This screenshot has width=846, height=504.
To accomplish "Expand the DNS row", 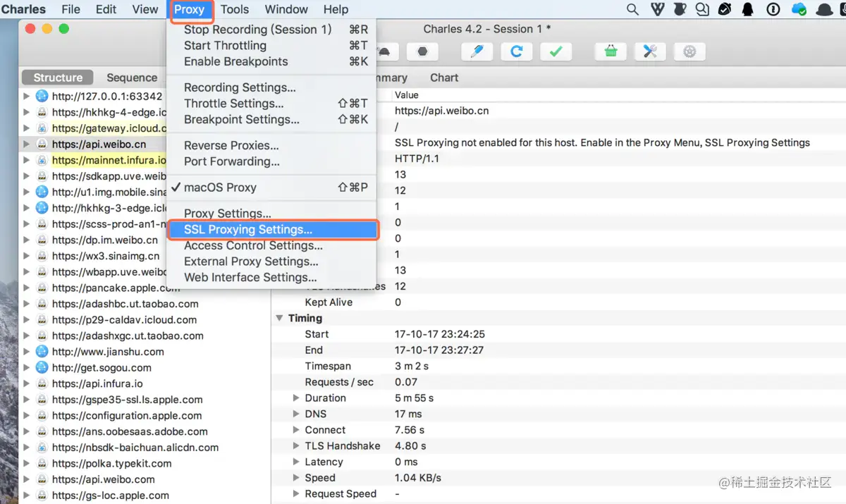I will [x=297, y=414].
